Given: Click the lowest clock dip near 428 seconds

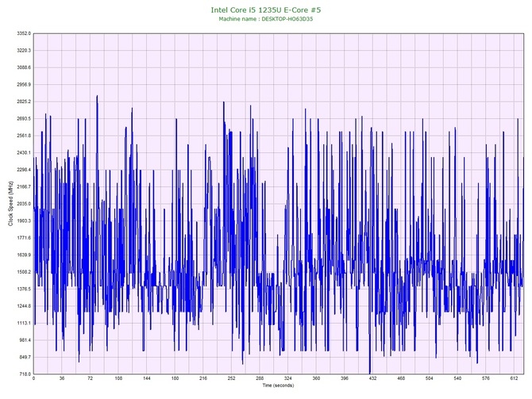Looking at the screenshot, I should (369, 371).
